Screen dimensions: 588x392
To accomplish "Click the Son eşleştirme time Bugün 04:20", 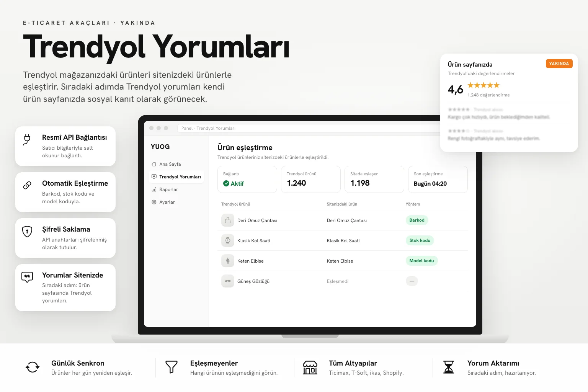I will click(x=430, y=183).
